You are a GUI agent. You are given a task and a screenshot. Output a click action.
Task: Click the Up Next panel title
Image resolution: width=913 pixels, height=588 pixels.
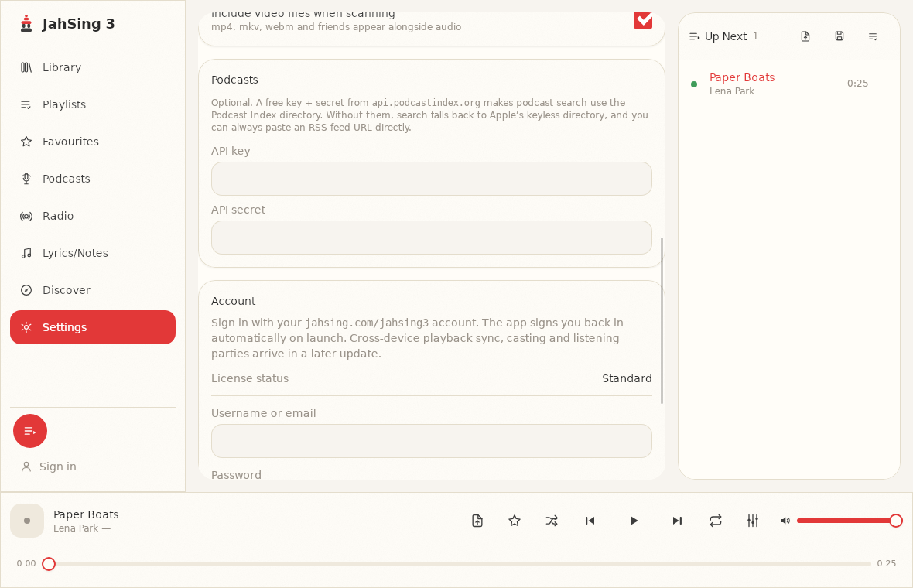coord(726,36)
